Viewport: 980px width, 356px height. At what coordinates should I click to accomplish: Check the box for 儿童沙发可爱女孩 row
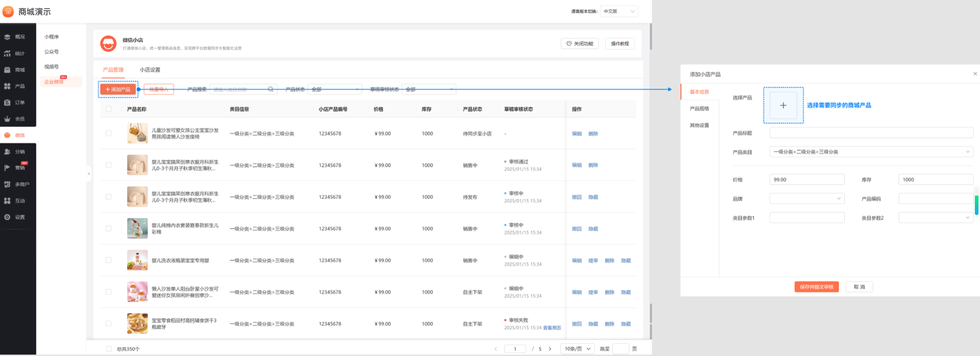108,133
